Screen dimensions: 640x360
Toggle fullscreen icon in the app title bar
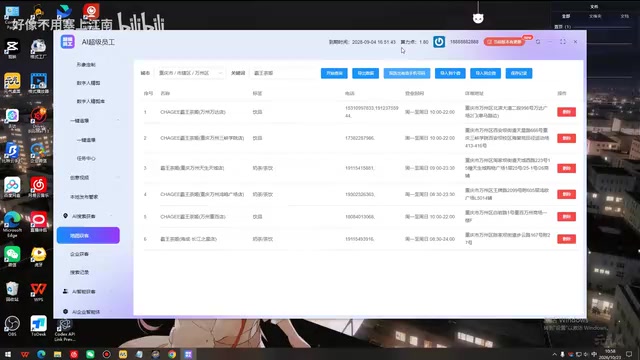coord(563,42)
